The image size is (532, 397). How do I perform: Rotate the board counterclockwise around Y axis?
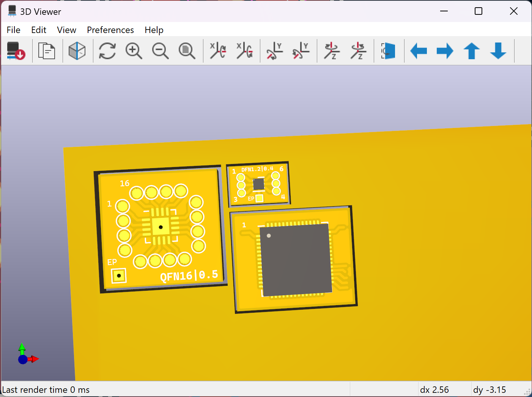(301, 51)
